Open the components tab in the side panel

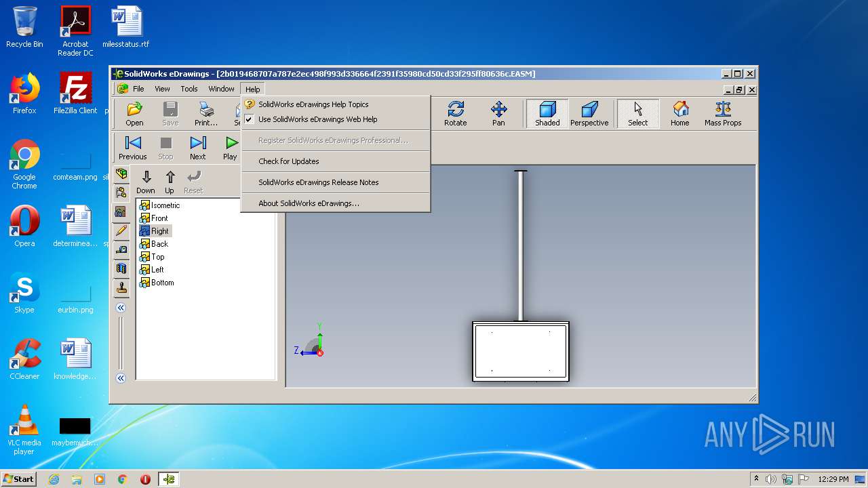coord(121,174)
